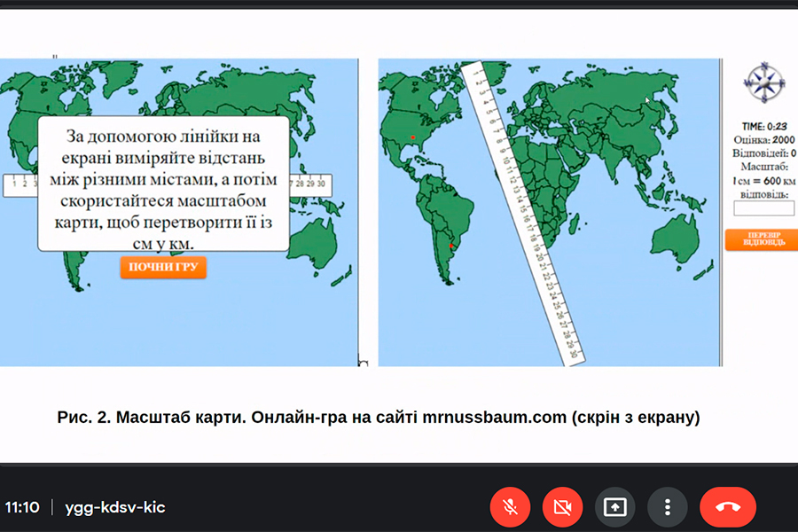Click the diagonal ruler on the right map
Viewport: 798px width, 532px height.
[x=523, y=213]
